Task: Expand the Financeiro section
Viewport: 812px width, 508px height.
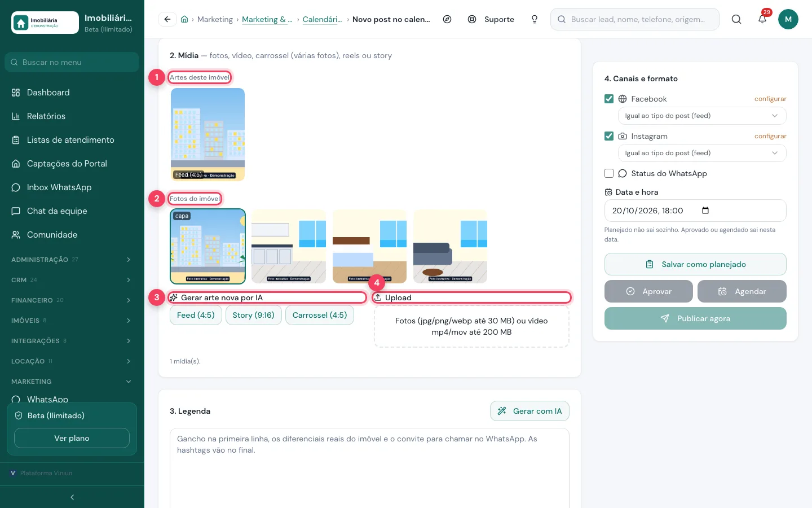Action: pyautogui.click(x=72, y=300)
